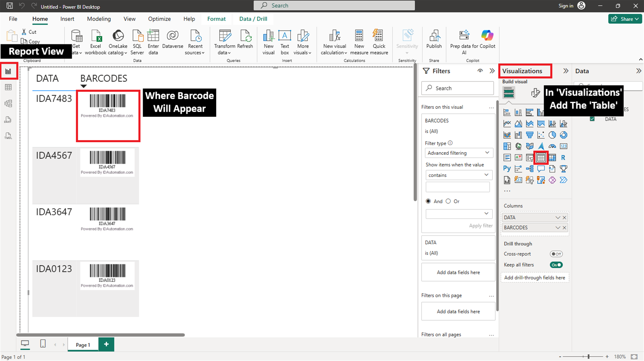Select the Card 123 visual icon
The width and height of the screenshot is (644, 361).
tap(563, 146)
